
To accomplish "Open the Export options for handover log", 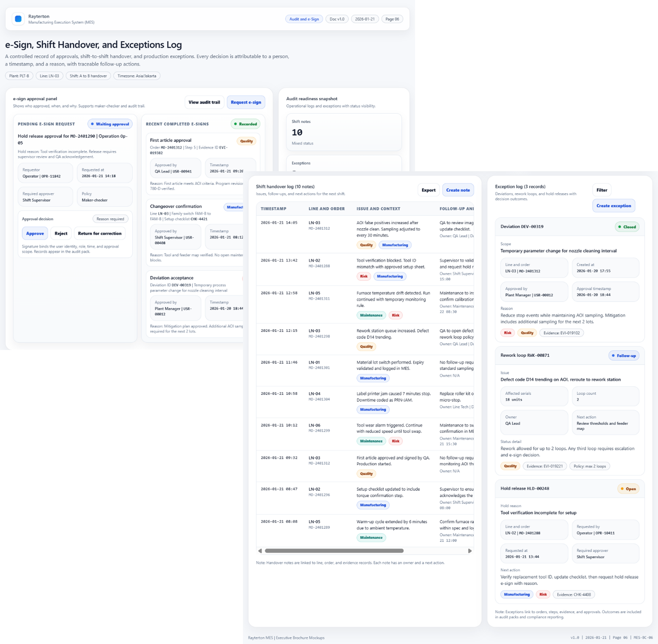I will 428,190.
